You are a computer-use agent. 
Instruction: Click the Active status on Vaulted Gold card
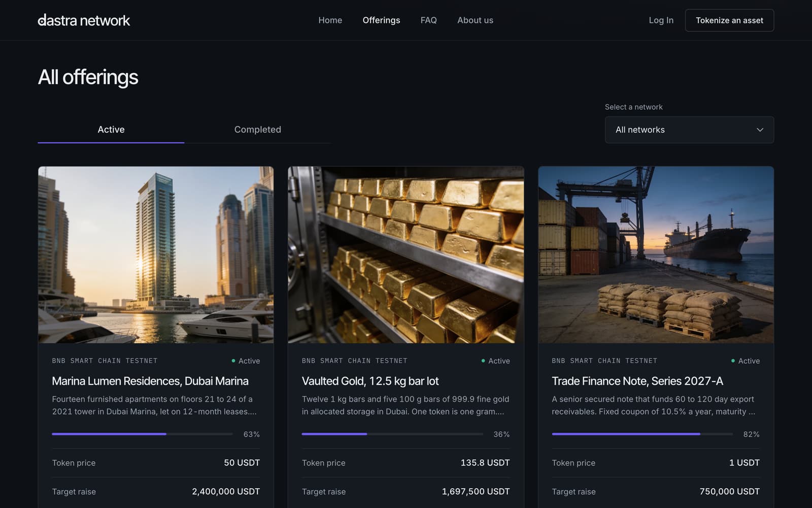click(x=496, y=361)
